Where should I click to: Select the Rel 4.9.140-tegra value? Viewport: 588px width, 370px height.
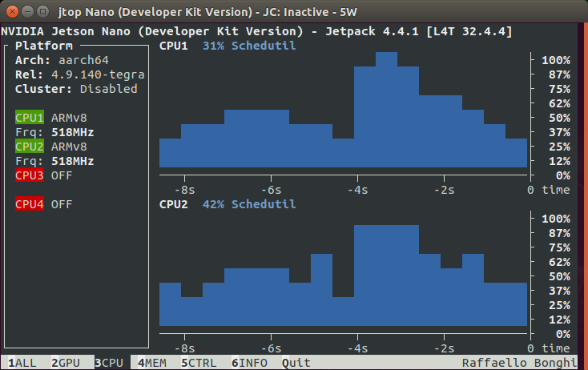coord(98,74)
